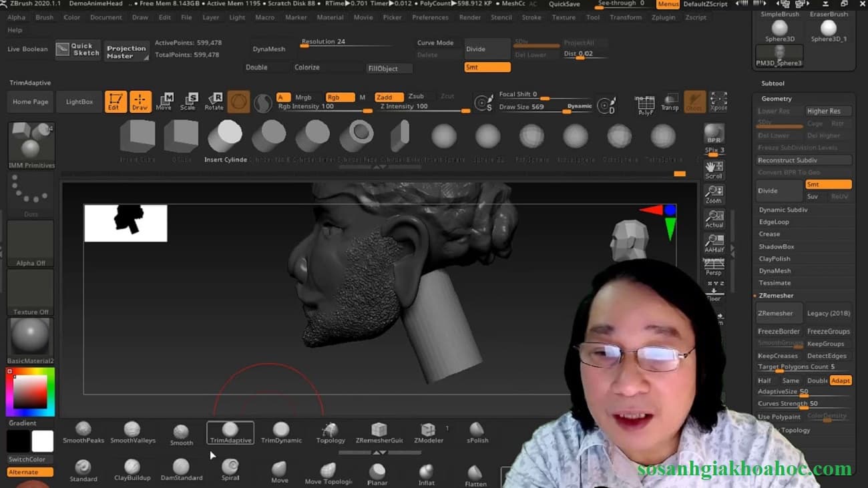
Task: Click the Actual size icon
Action: coord(714,219)
